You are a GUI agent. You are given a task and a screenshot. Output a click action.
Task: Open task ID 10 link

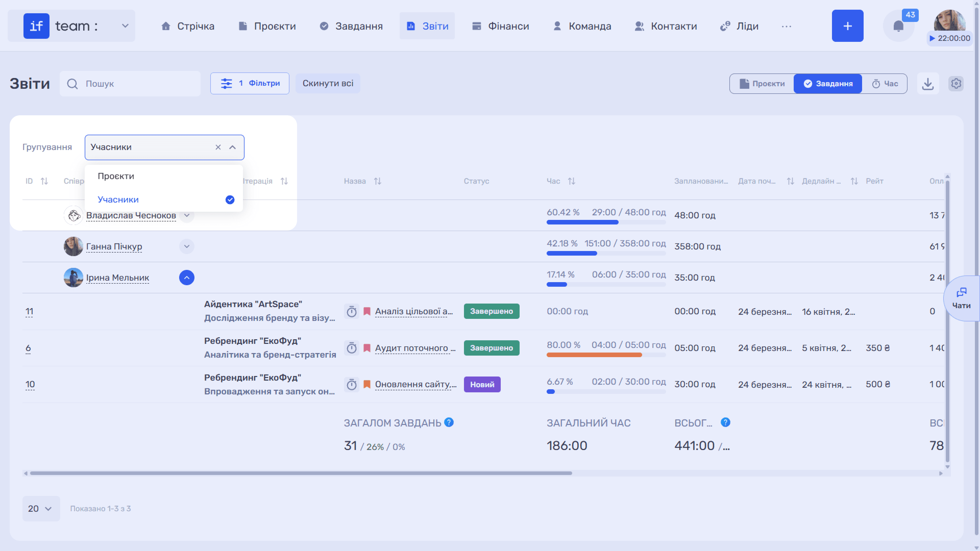coord(30,384)
